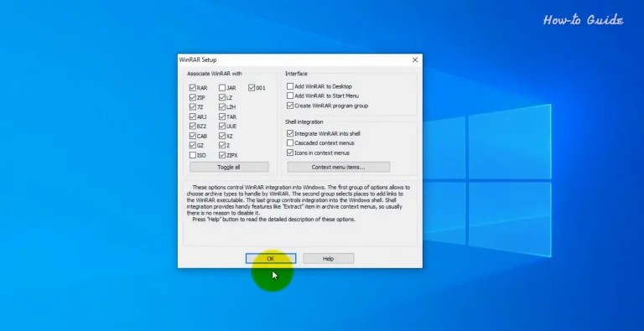
Task: Toggle the 7Z file type checkbox
Action: tap(193, 107)
